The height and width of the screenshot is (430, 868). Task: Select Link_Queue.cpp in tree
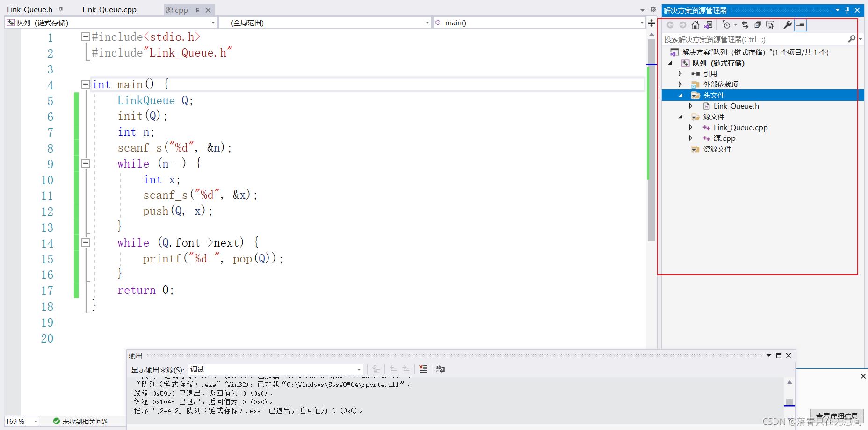click(x=740, y=127)
